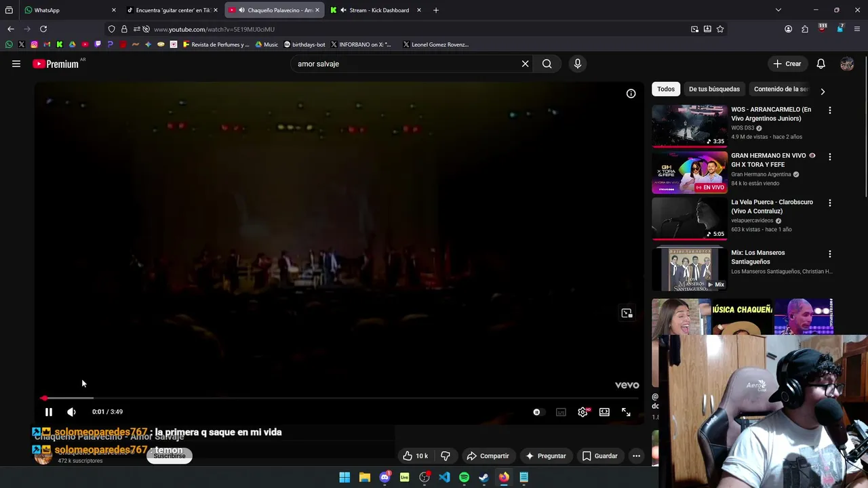
Task: Pause the video with the pause button
Action: pos(48,412)
